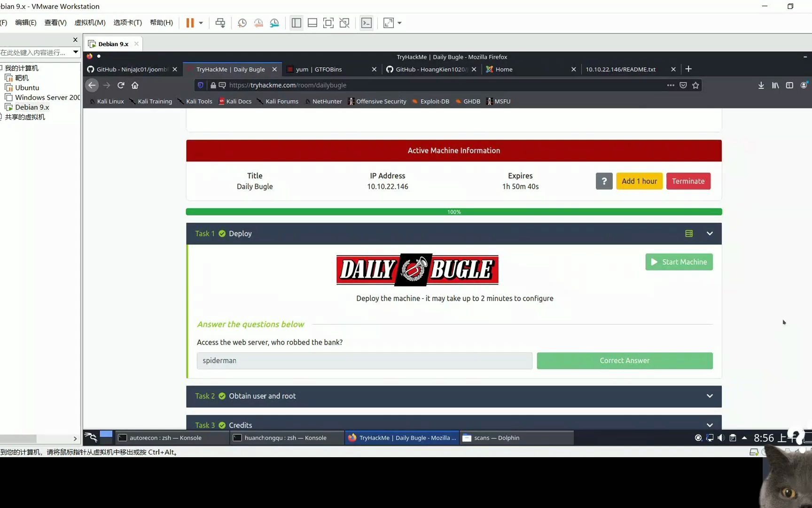The height and width of the screenshot is (508, 812).
Task: Click the machine help question mark button
Action: click(x=604, y=181)
